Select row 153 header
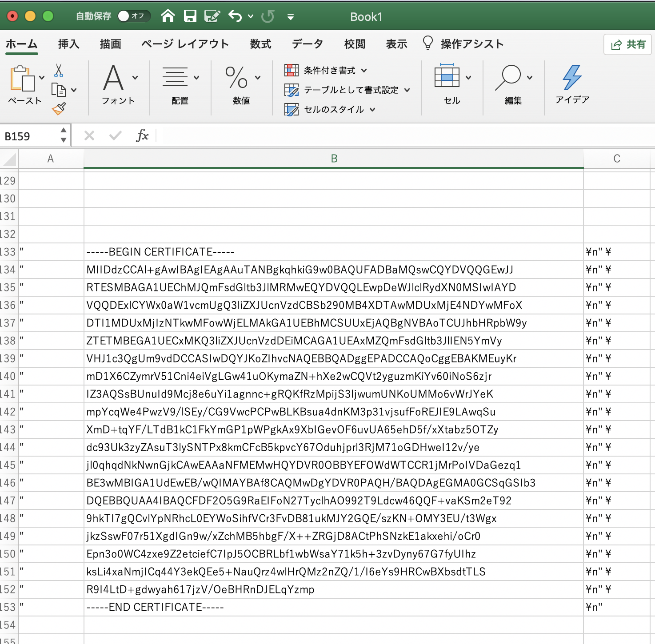This screenshot has height=644, width=655. click(x=8, y=607)
